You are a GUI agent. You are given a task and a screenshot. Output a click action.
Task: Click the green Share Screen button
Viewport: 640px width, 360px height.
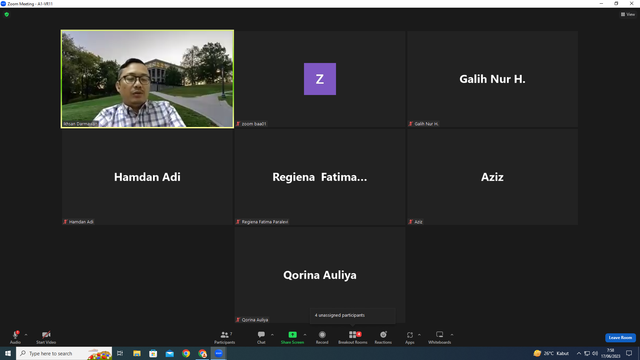click(x=292, y=337)
